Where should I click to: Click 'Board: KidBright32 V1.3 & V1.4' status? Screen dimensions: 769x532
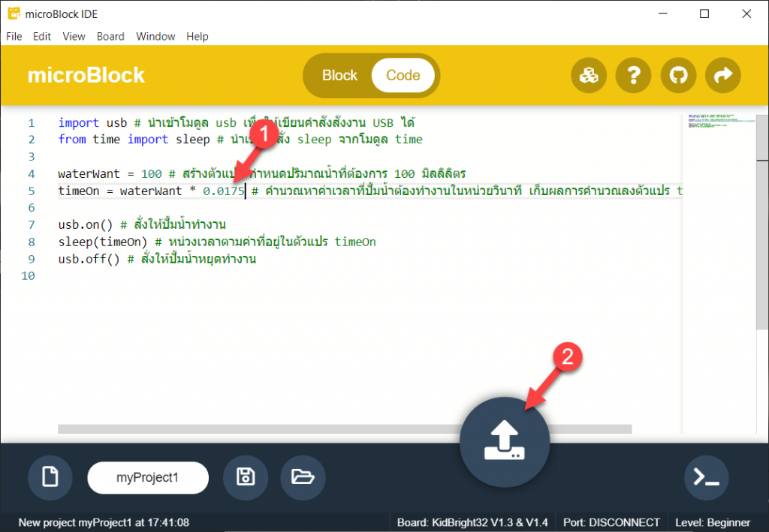click(472, 523)
